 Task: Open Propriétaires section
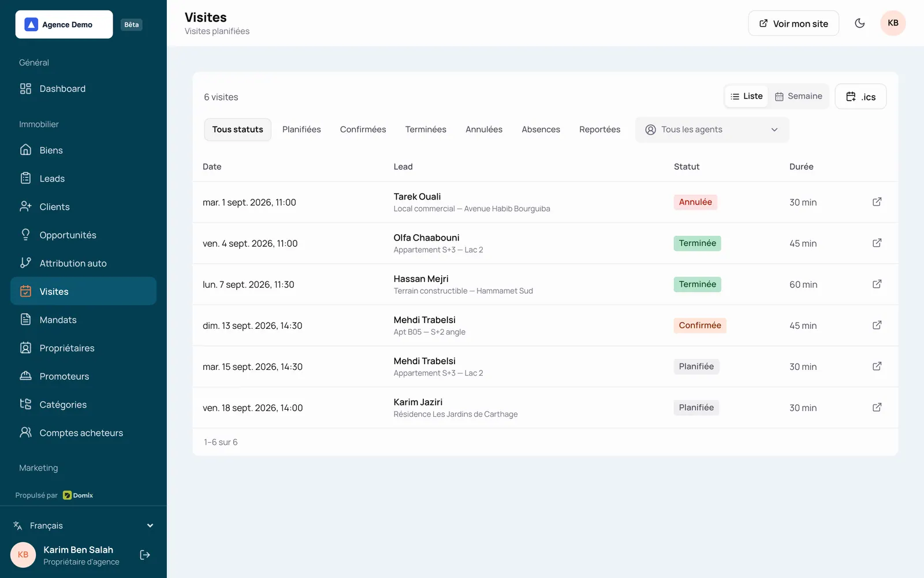(x=83, y=348)
